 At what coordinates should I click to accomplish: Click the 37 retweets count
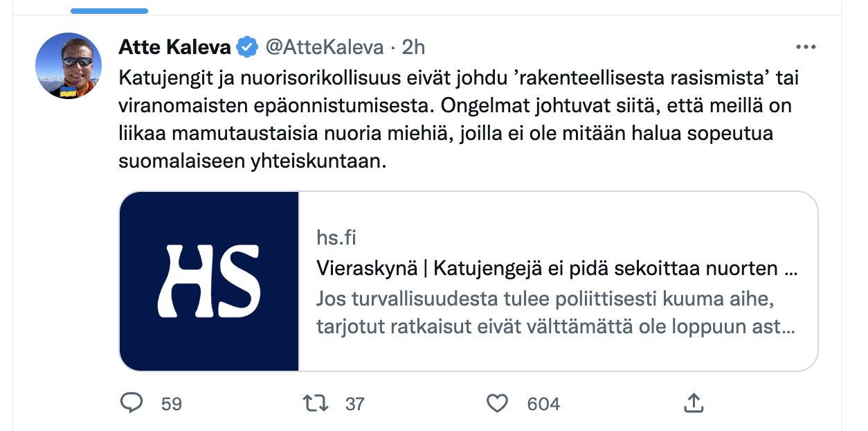click(x=354, y=403)
